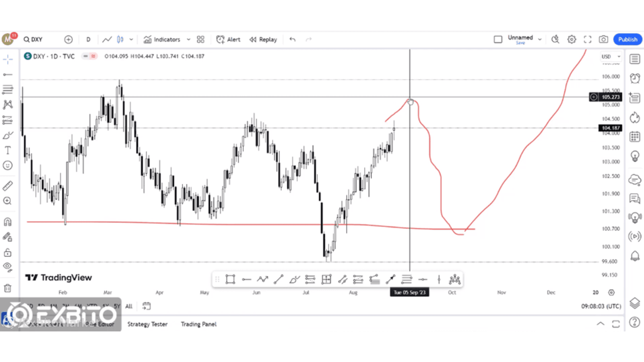Open the Indicators dialog

tap(162, 39)
